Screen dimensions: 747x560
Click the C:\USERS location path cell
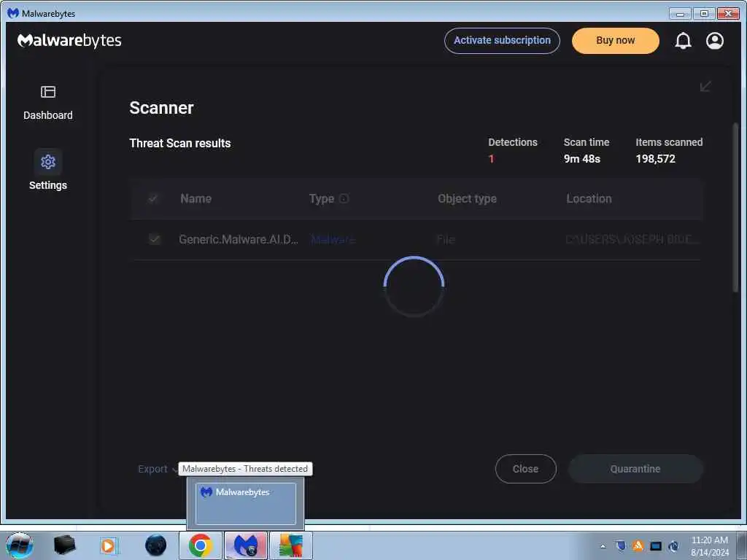(631, 239)
